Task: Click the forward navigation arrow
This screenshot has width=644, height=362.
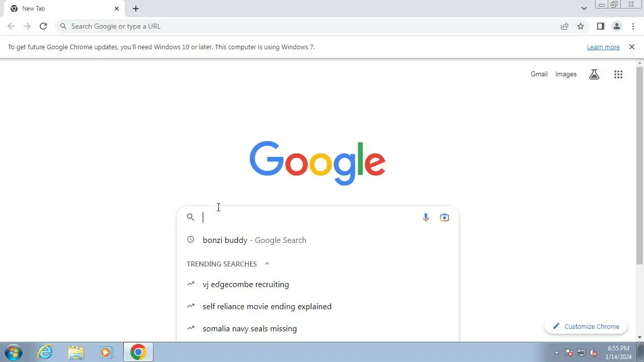Action: click(27, 26)
